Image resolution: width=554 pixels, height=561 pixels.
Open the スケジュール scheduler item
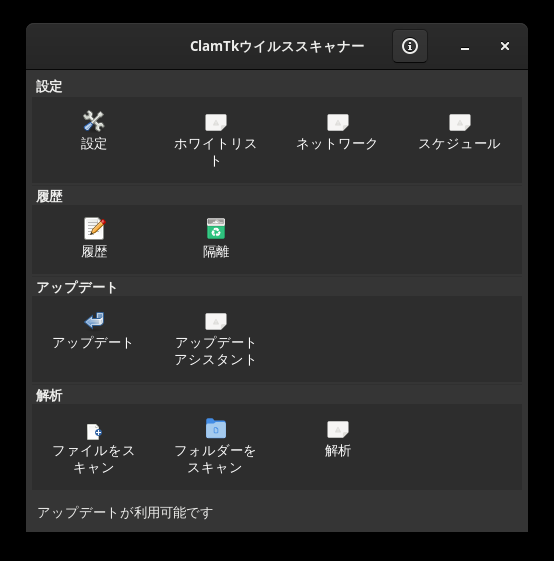coord(460,123)
